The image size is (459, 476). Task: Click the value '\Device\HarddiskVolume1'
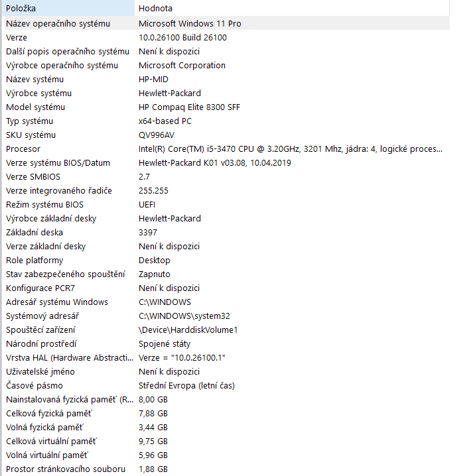[x=188, y=330]
